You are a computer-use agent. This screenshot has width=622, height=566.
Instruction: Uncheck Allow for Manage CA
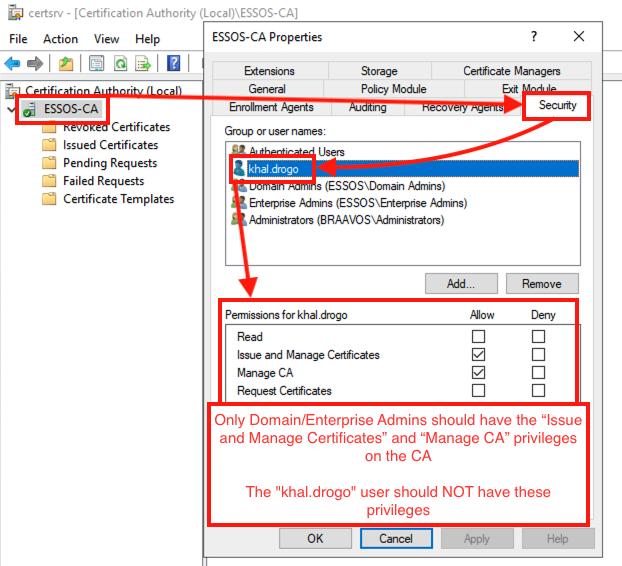(x=479, y=373)
